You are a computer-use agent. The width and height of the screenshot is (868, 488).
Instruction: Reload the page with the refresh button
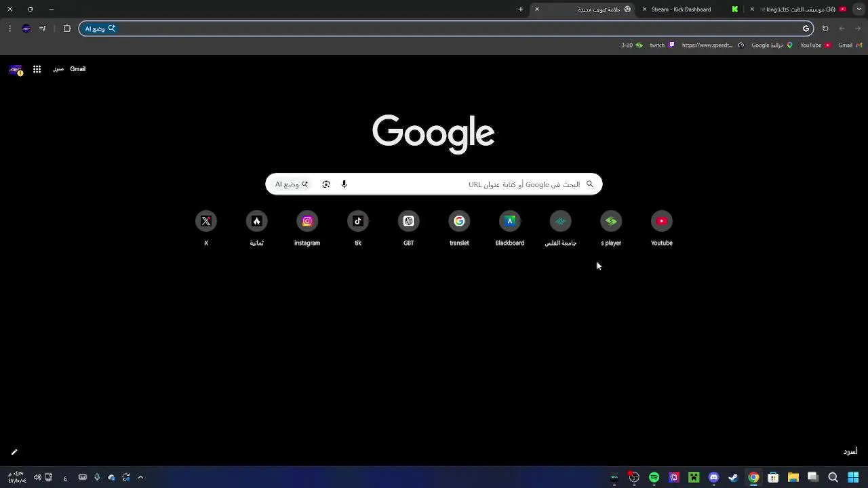(x=825, y=28)
